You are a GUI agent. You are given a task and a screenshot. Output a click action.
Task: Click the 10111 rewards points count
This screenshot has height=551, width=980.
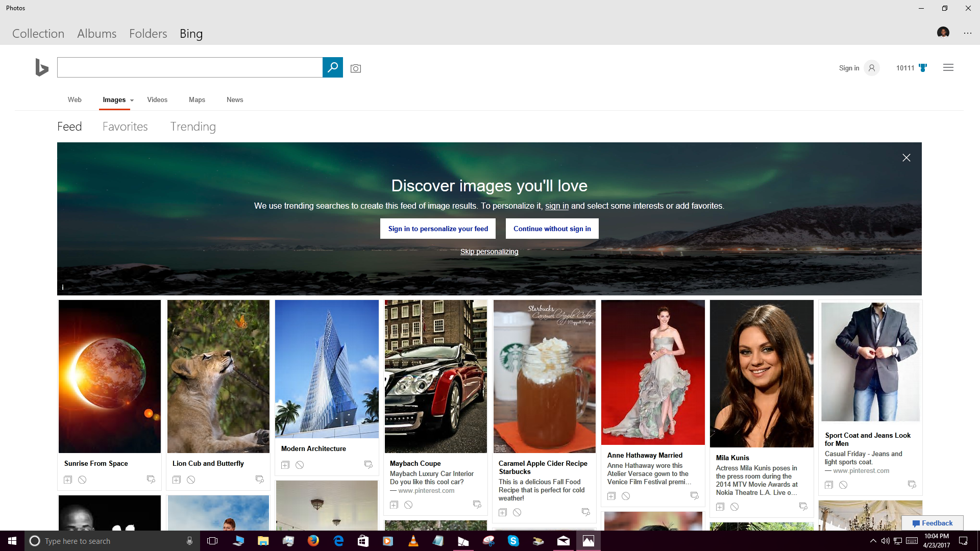click(x=905, y=68)
